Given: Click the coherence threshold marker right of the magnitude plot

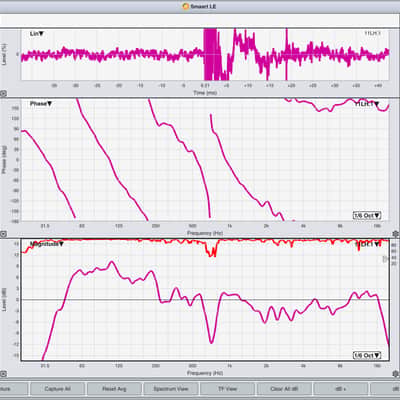Looking at the screenshot, I should click(x=385, y=258).
